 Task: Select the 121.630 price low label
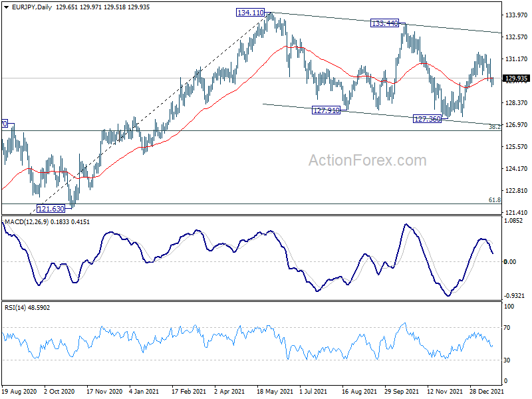tap(51, 209)
